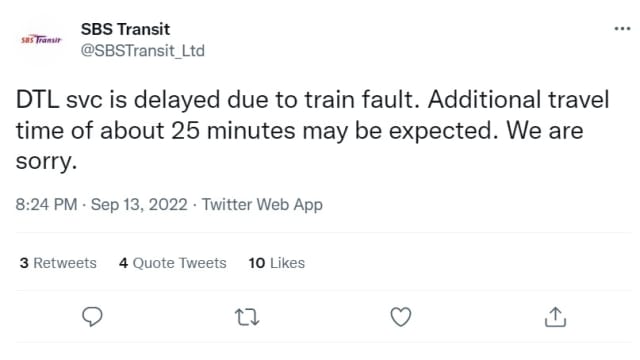Screen dimensions: 640x360
Task: View the 10 Likes list
Action: [x=277, y=263]
